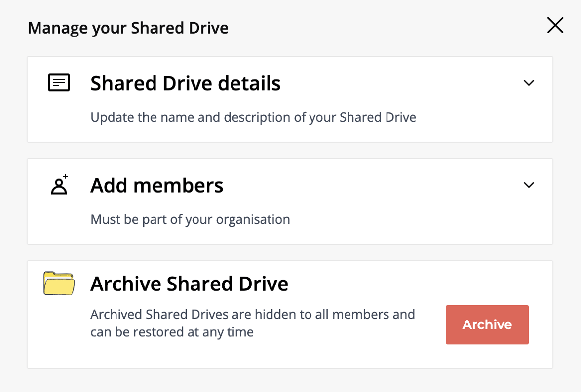Click blank space between Shared Drive details title and chevron
Viewport: 581px width, 392px height.
click(x=400, y=83)
